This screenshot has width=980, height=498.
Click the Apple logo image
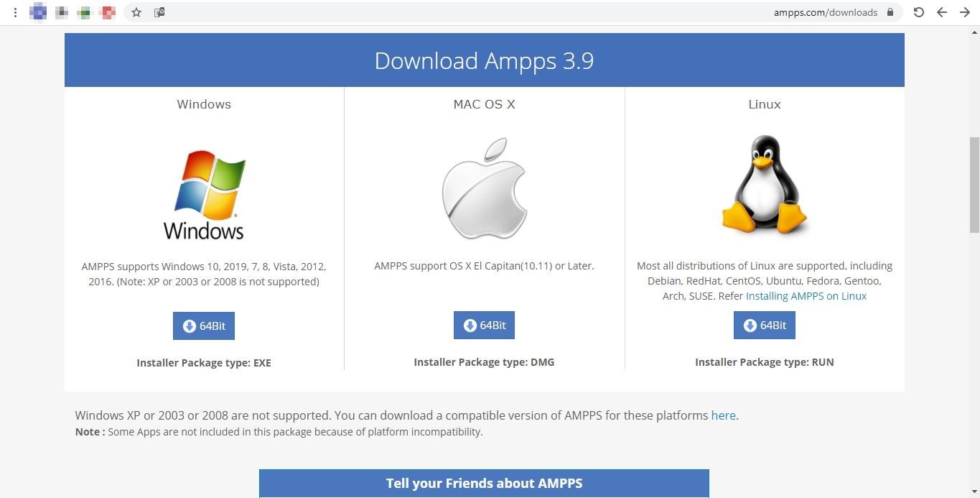pyautogui.click(x=484, y=189)
